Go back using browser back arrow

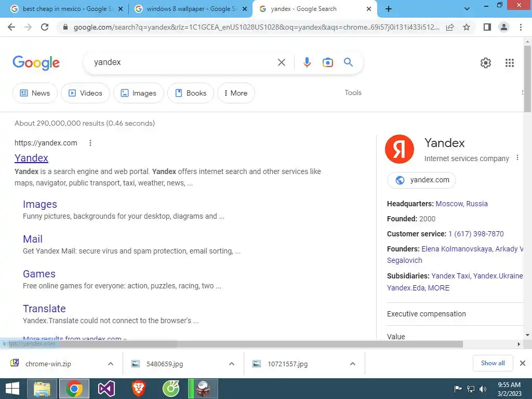click(x=11, y=27)
